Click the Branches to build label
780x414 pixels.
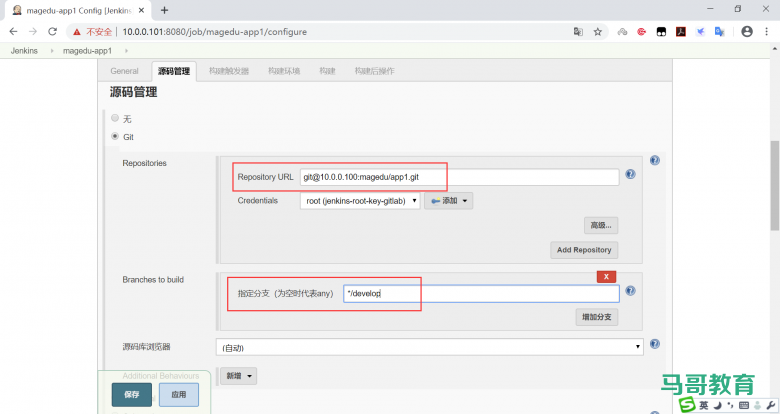pos(153,280)
